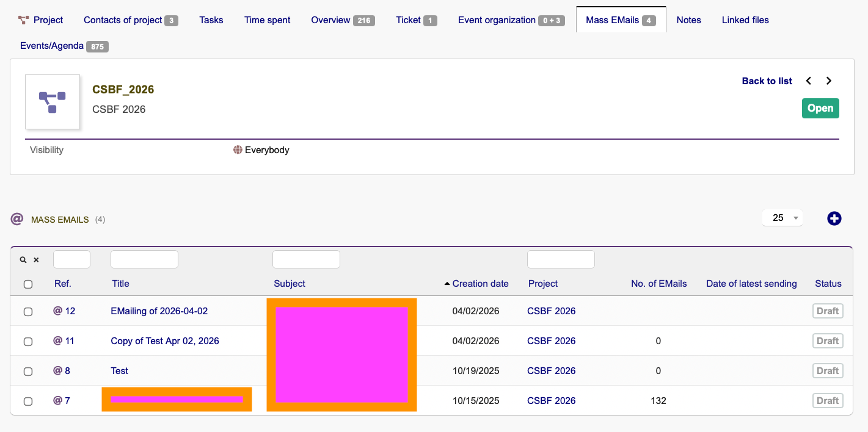The height and width of the screenshot is (432, 868).
Task: Click the CSBF_2026 project logo thumbnail
Action: click(x=53, y=102)
